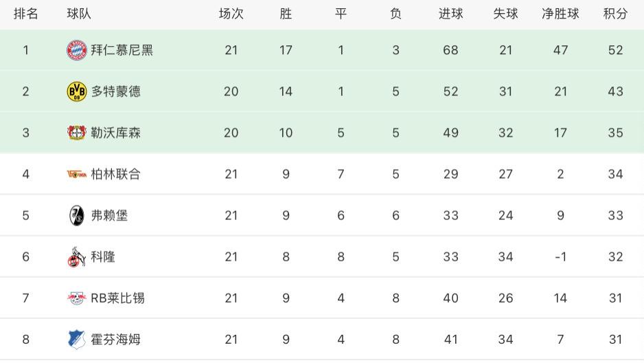Select the 霍芬海姆 team name
Viewport: 644px width, 363px height.
click(x=116, y=340)
